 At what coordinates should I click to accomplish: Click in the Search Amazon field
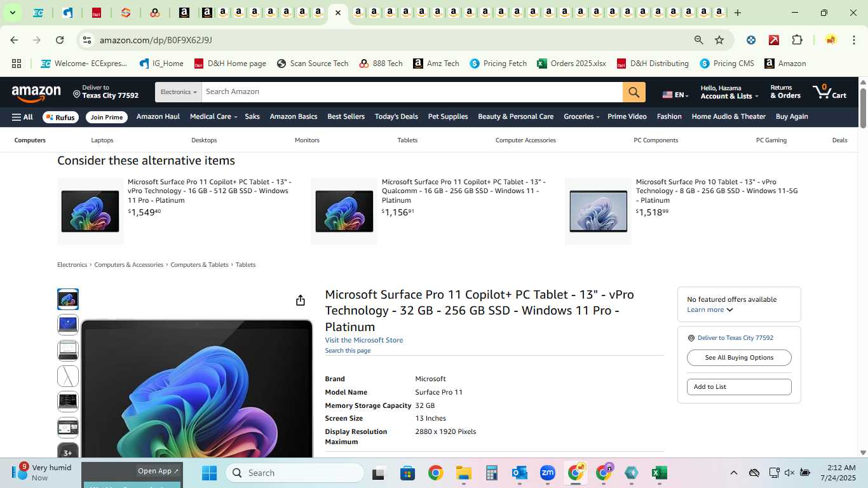point(412,92)
